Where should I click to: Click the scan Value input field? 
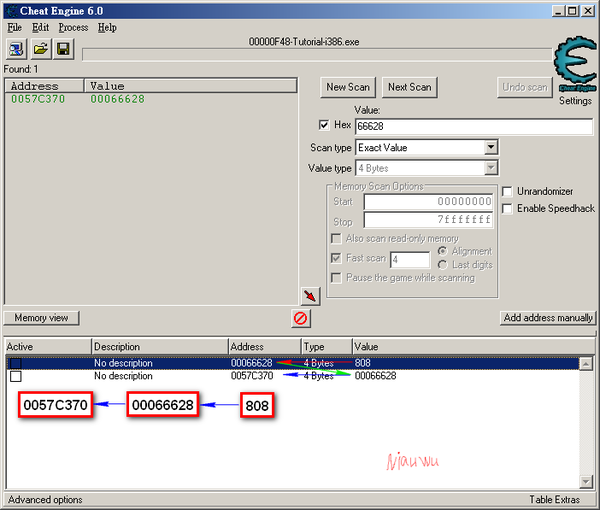[474, 126]
